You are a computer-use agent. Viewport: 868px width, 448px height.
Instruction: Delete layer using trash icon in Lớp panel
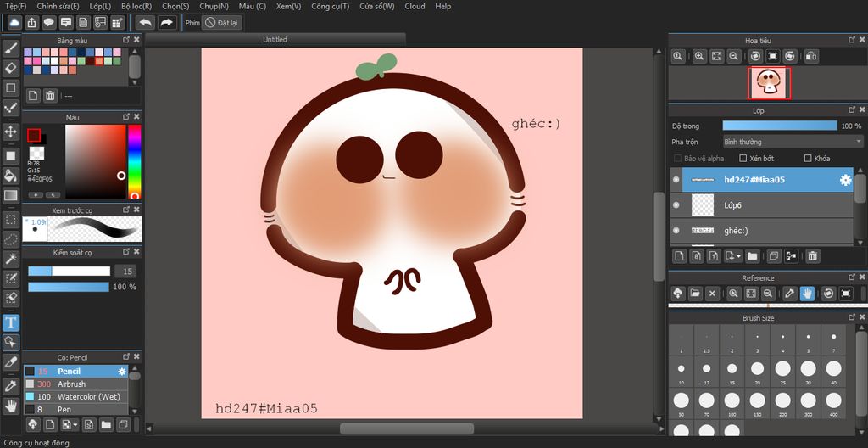[x=812, y=256]
